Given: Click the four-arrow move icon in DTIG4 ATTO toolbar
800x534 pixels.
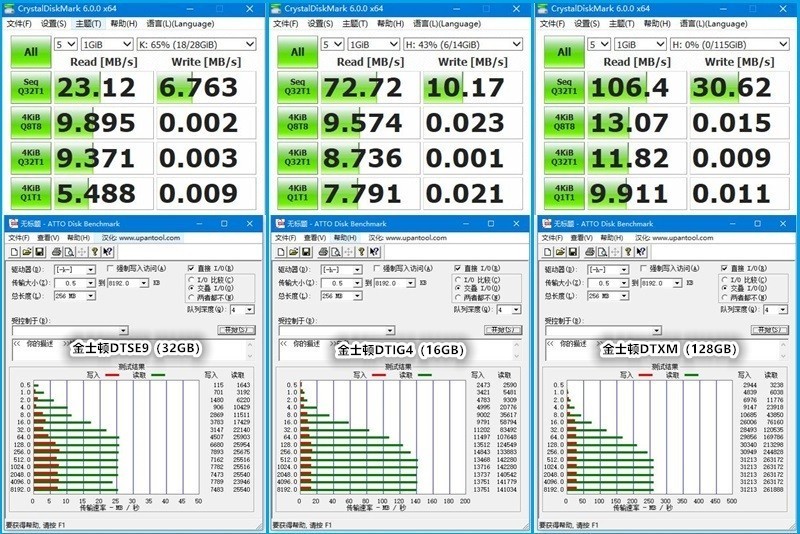Looking at the screenshot, I should (348, 251).
